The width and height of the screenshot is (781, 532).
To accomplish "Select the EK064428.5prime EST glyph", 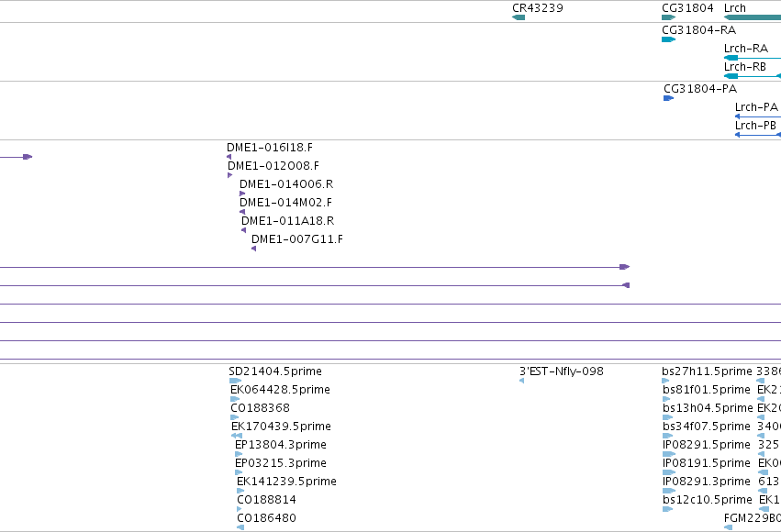I will point(235,399).
